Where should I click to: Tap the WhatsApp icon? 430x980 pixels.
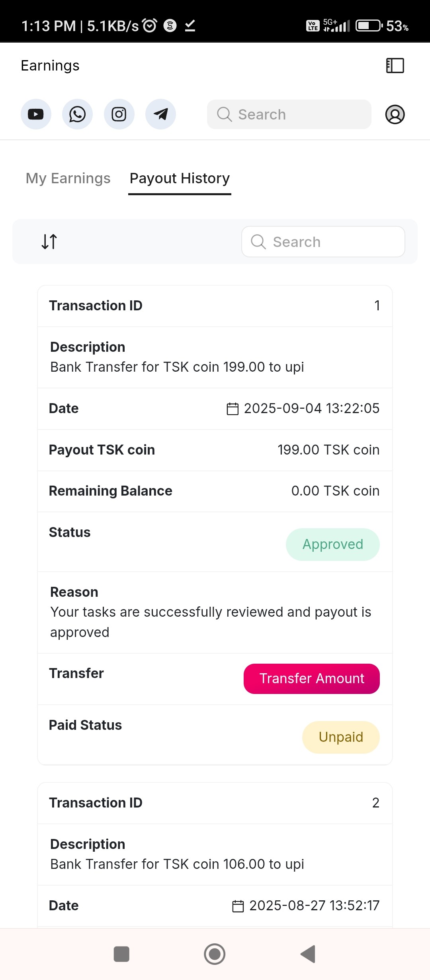pyautogui.click(x=77, y=114)
